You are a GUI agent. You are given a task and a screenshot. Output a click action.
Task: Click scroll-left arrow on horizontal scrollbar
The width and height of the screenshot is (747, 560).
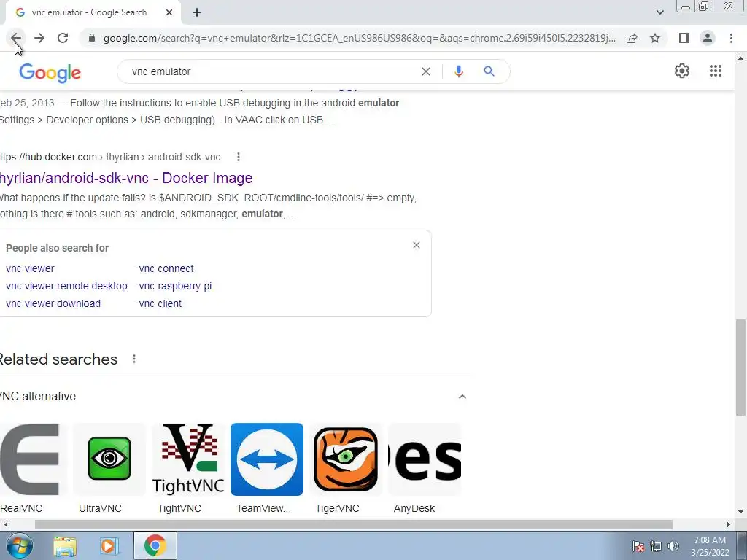tap(5, 525)
